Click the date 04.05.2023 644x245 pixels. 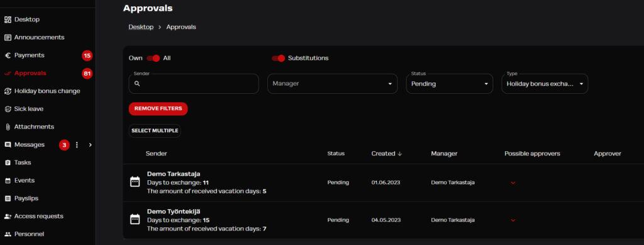coord(386,220)
